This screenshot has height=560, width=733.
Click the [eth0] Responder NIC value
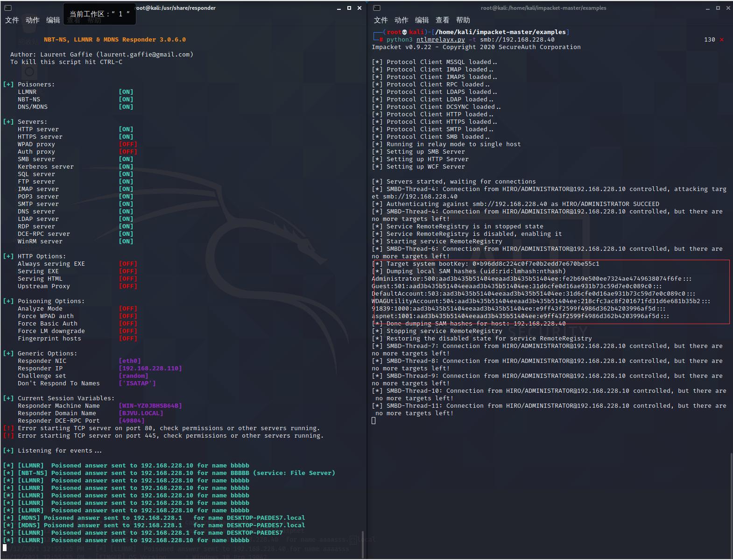tap(130, 361)
